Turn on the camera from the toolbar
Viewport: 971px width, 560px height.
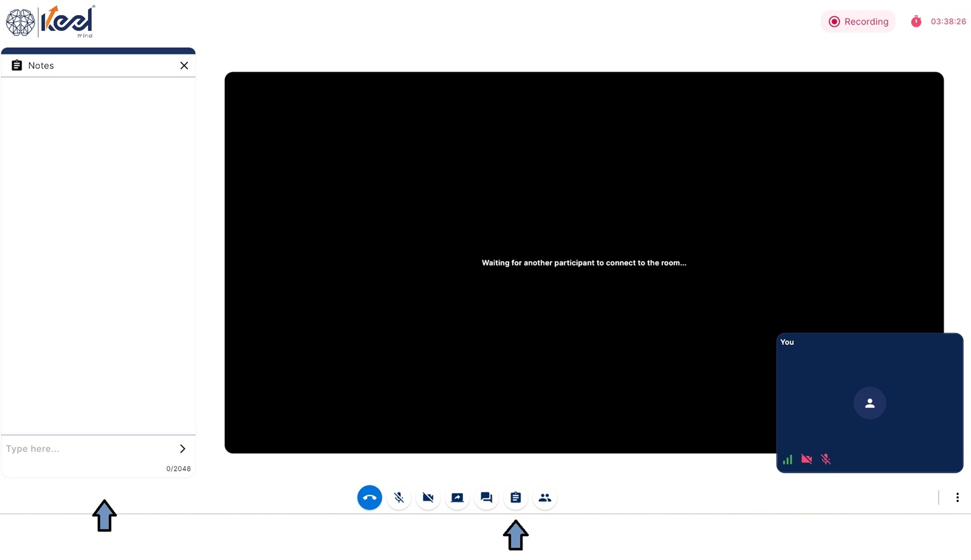point(428,497)
